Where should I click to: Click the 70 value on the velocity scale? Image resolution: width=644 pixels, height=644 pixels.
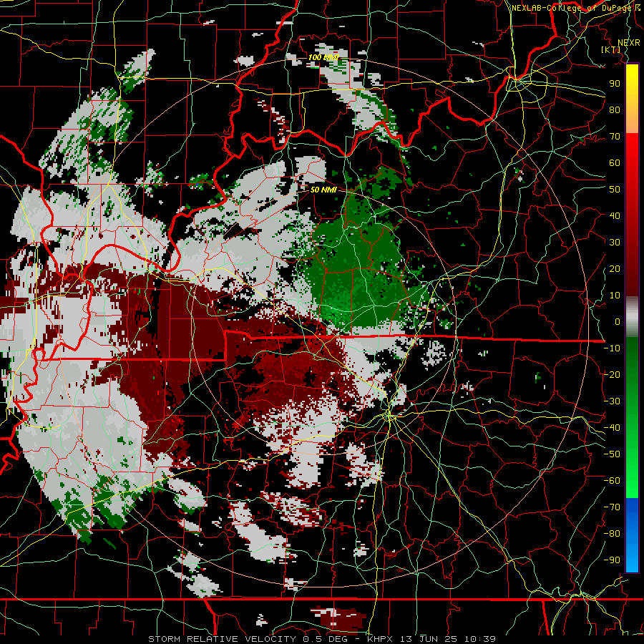point(615,137)
